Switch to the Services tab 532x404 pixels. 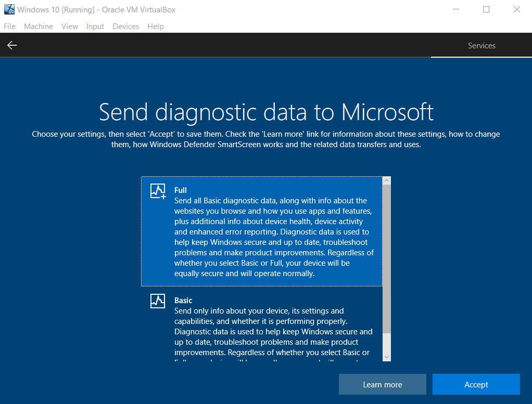pos(482,45)
